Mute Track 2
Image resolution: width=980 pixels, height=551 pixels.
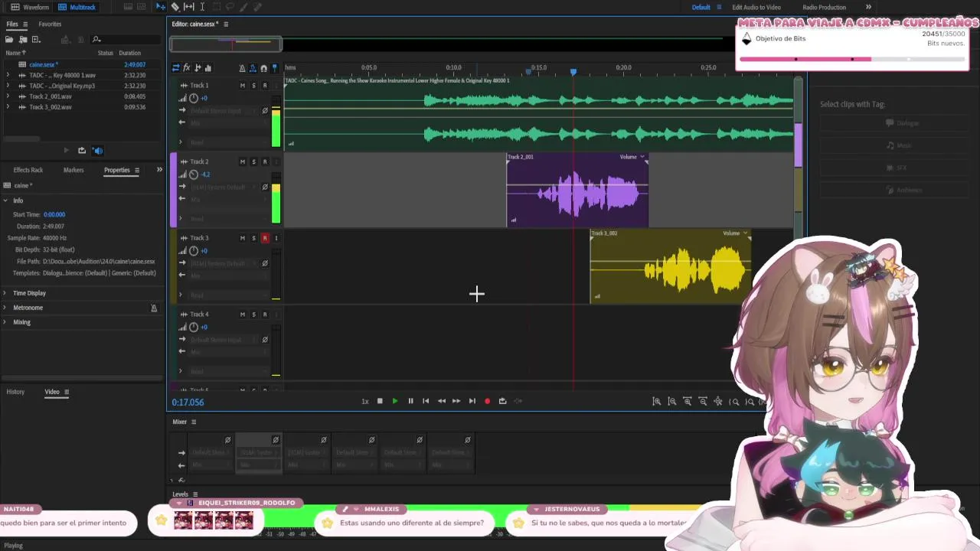click(242, 161)
